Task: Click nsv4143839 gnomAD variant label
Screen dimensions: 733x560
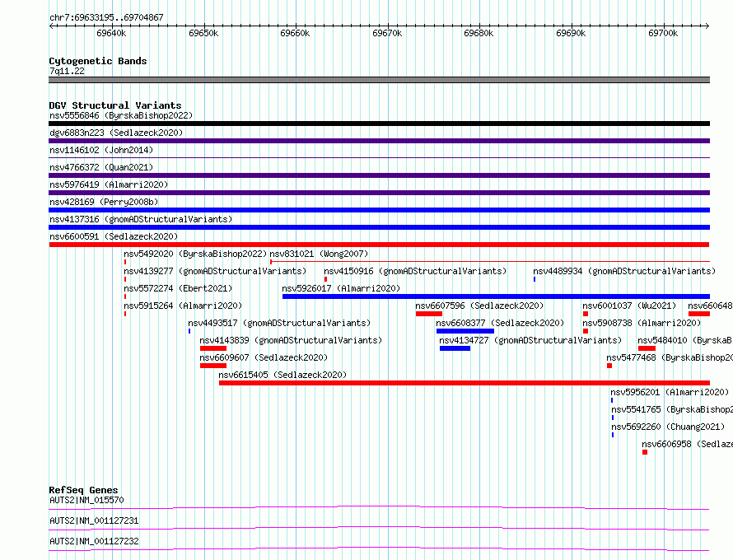Action: (x=291, y=340)
